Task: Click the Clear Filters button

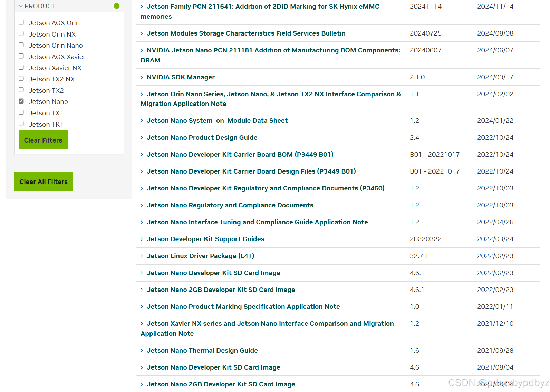Action: coord(43,140)
